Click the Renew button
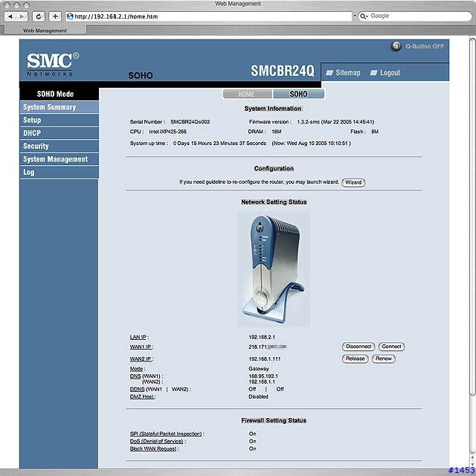 coord(384,358)
